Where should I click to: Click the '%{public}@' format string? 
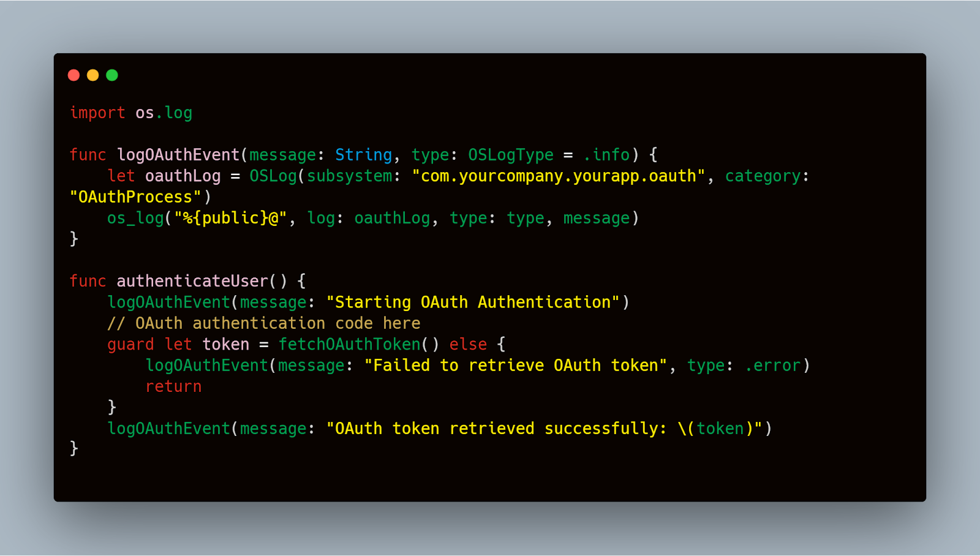coord(230,218)
